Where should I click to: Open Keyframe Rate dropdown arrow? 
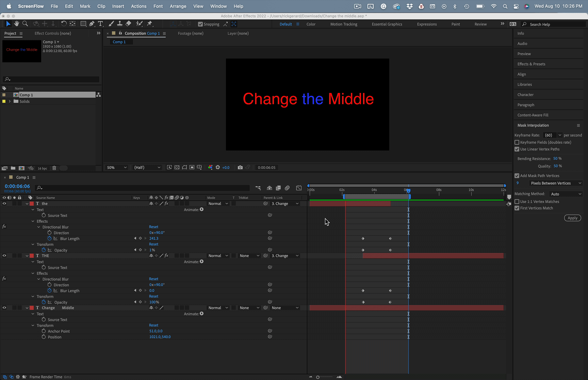point(560,135)
